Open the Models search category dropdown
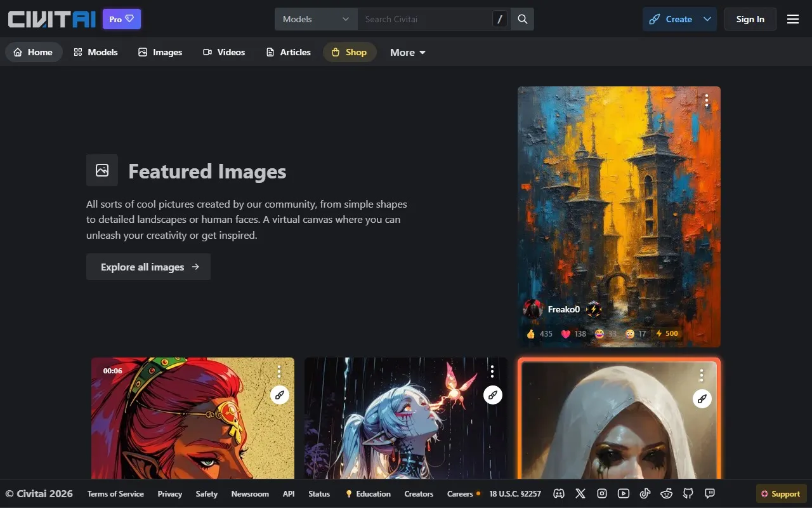The height and width of the screenshot is (508, 812). click(x=316, y=19)
